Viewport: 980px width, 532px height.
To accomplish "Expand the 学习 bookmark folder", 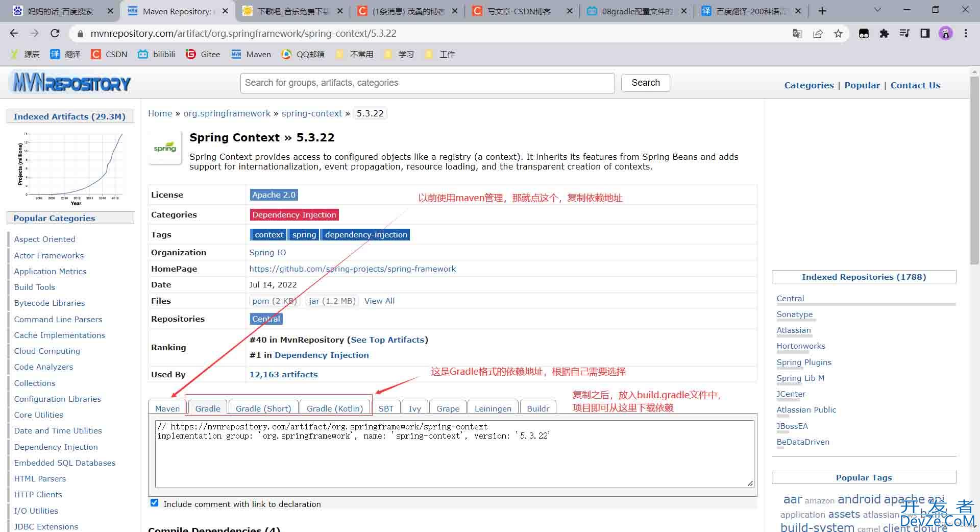I will pos(399,54).
